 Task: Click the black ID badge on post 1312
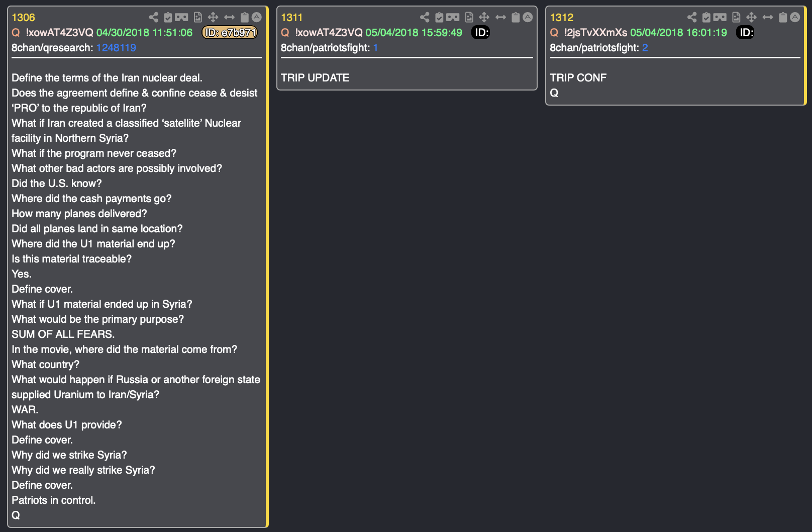pyautogui.click(x=745, y=33)
